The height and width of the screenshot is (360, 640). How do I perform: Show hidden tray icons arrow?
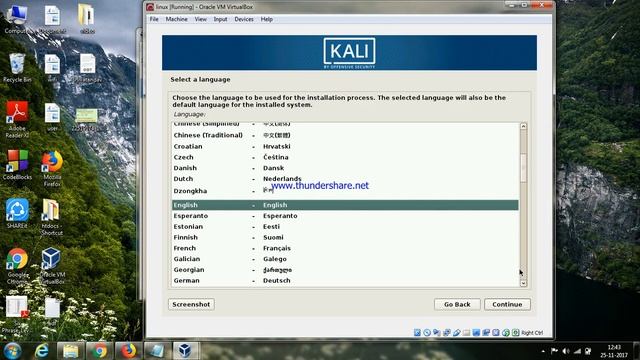[x=543, y=351]
